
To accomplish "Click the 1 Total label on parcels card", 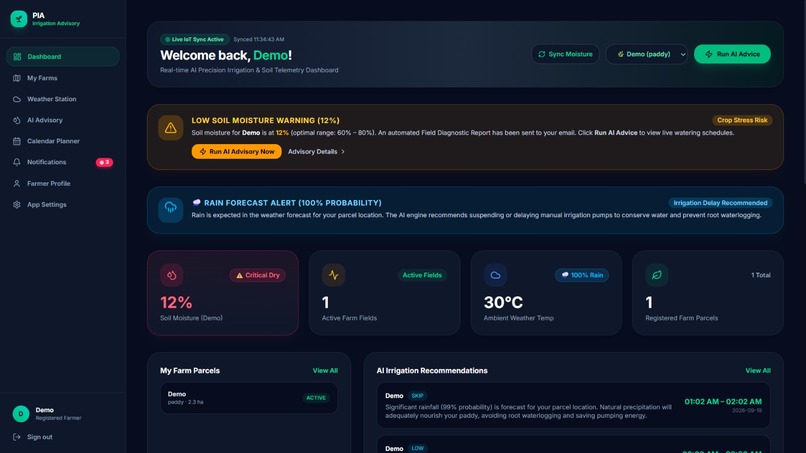I will 761,275.
